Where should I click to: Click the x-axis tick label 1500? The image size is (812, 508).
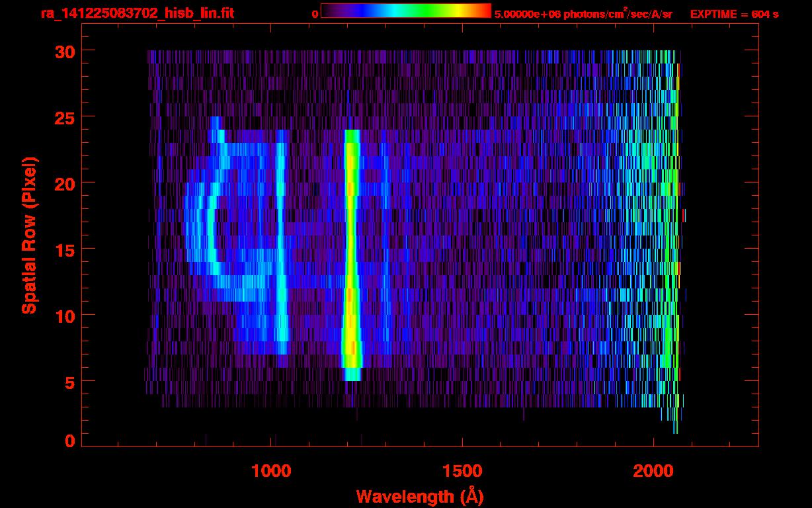pos(462,471)
